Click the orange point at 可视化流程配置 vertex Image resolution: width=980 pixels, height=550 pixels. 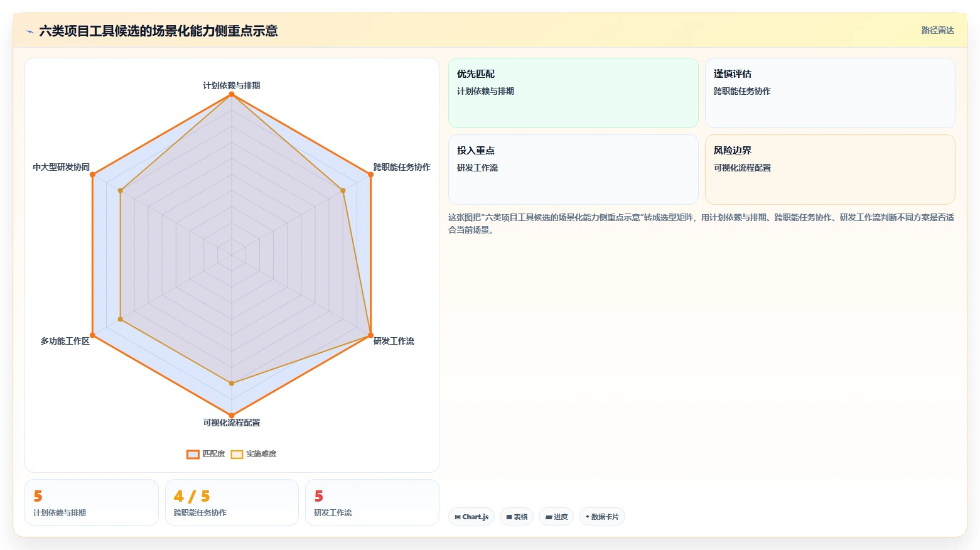(x=232, y=415)
